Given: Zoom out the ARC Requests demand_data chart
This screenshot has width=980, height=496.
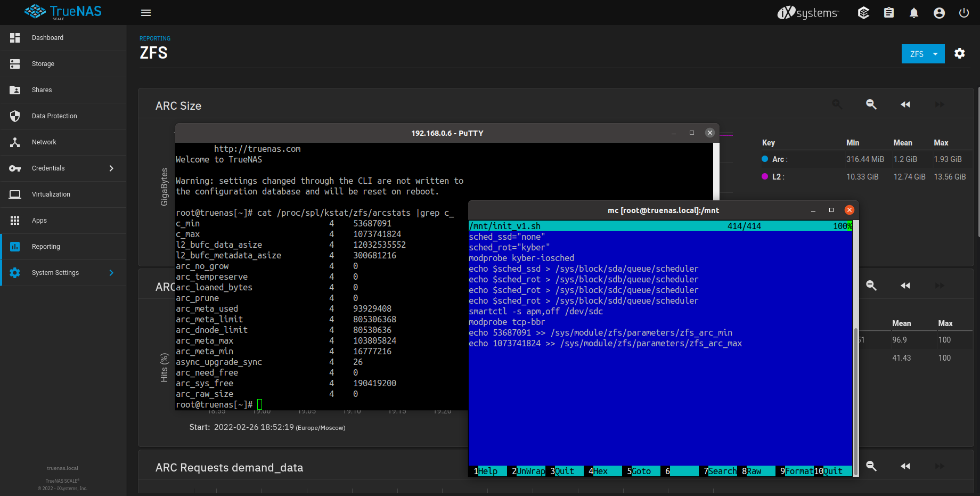Looking at the screenshot, I should [x=871, y=466].
